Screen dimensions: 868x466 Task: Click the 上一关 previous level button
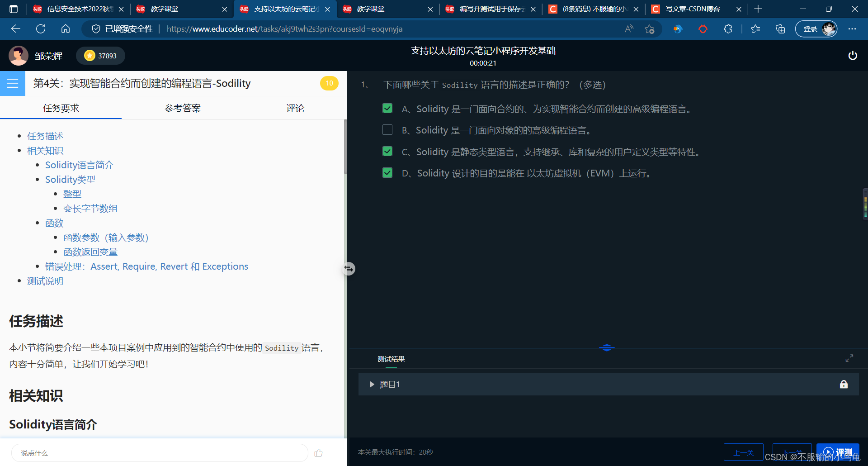(744, 452)
